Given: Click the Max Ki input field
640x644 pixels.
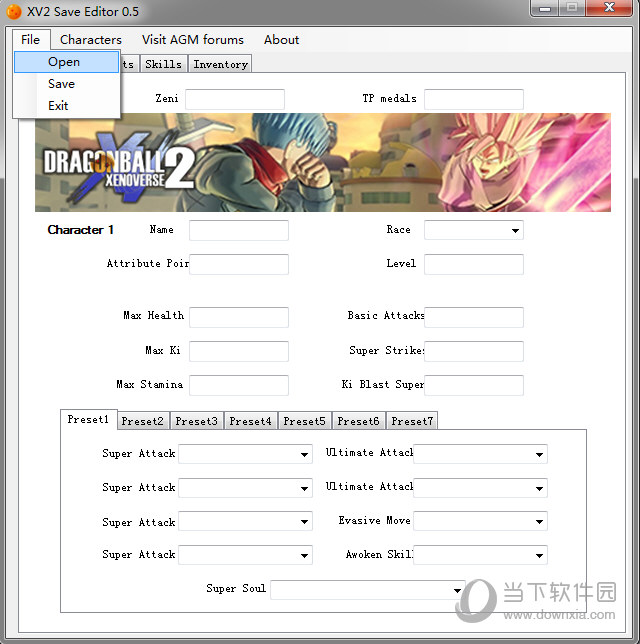Looking at the screenshot, I should [x=239, y=351].
